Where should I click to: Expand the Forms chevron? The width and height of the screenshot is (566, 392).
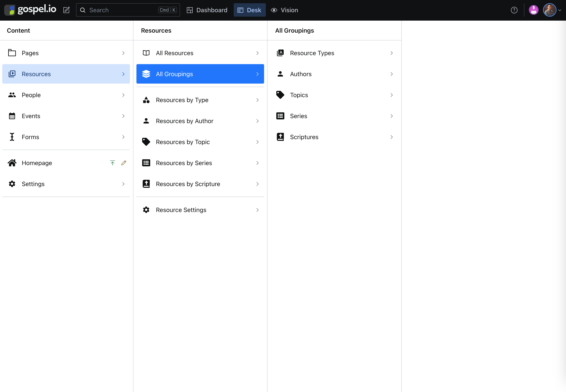pos(123,137)
